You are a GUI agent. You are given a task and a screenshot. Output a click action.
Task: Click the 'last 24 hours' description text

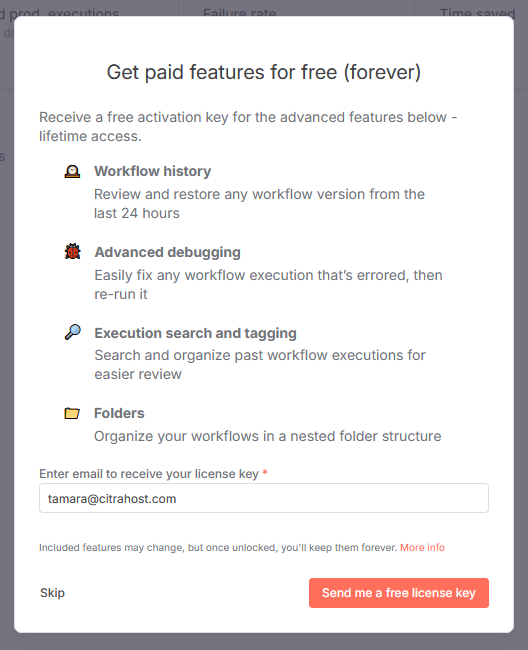pyautogui.click(x=137, y=213)
